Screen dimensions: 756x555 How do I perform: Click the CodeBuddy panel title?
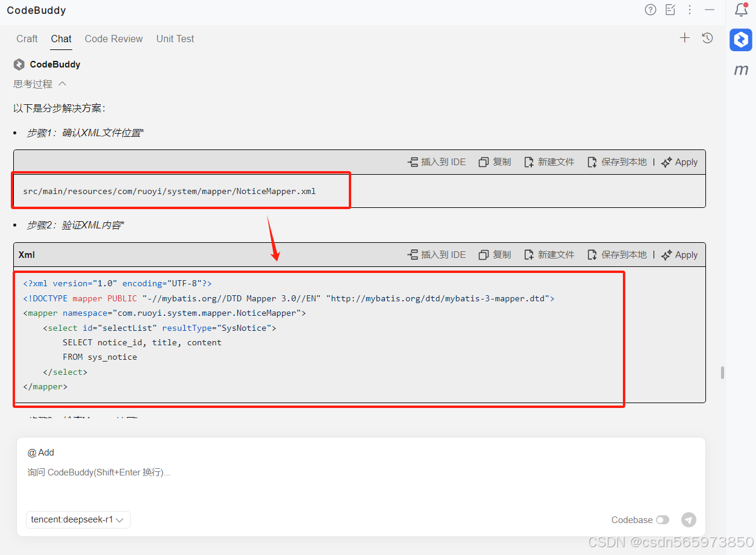36,10
